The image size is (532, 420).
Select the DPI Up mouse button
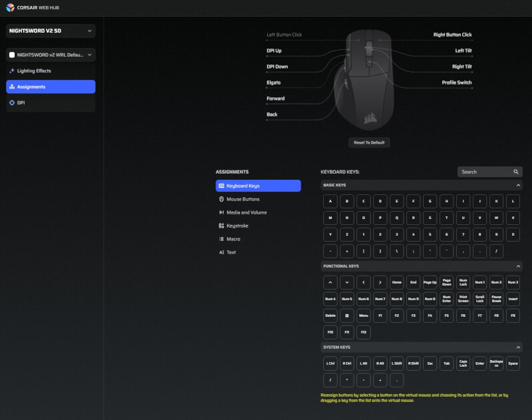click(274, 51)
